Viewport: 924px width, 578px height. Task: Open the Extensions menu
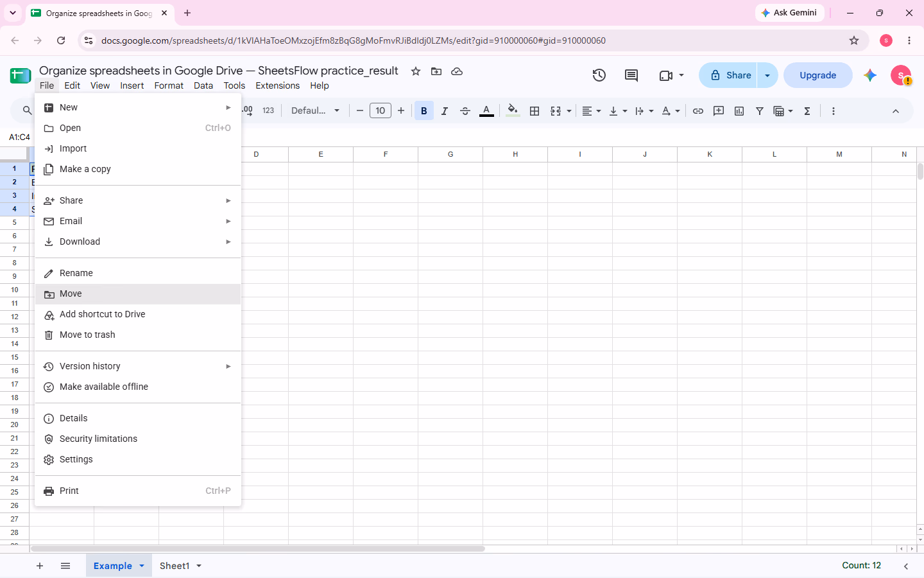277,85
